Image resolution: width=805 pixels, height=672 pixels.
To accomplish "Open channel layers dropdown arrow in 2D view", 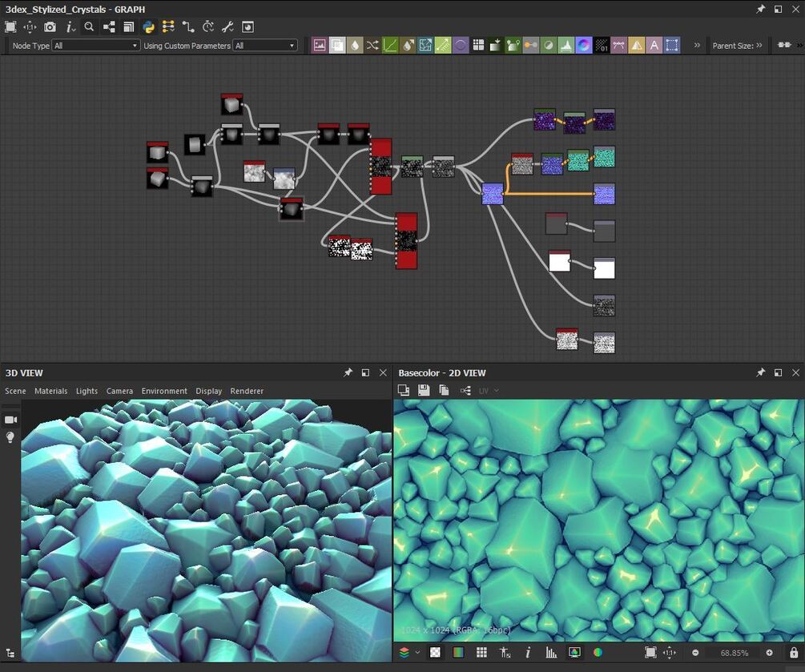I will click(x=417, y=653).
